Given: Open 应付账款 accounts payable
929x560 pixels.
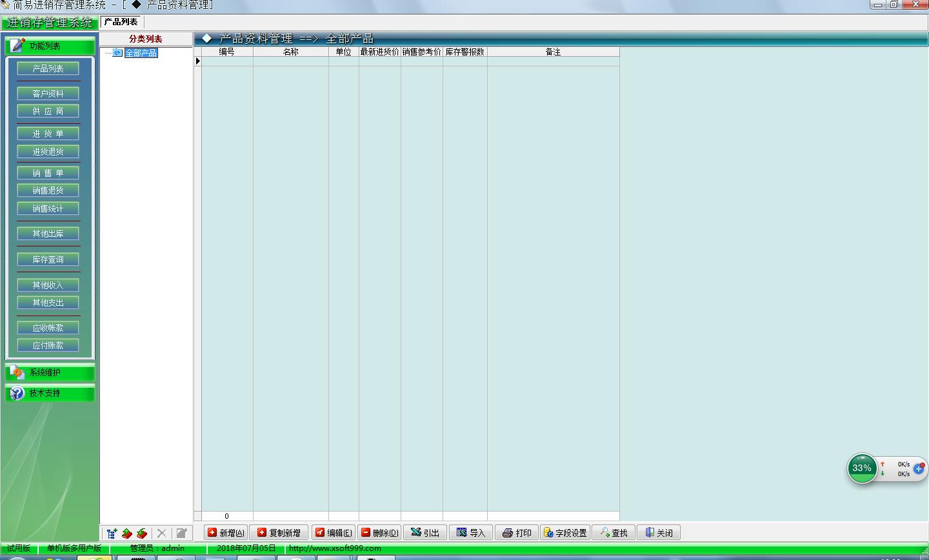Looking at the screenshot, I should coord(48,345).
